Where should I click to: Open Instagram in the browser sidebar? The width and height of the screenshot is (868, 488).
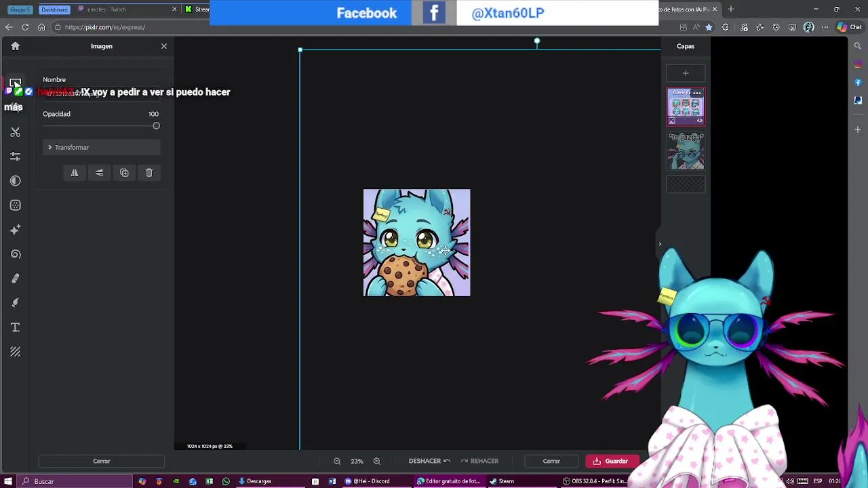pyautogui.click(x=858, y=64)
